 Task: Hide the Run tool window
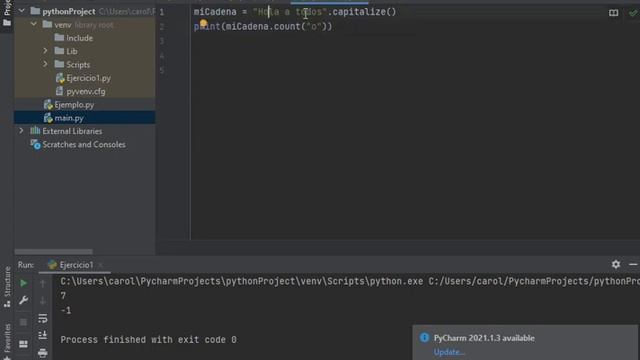[x=633, y=264]
